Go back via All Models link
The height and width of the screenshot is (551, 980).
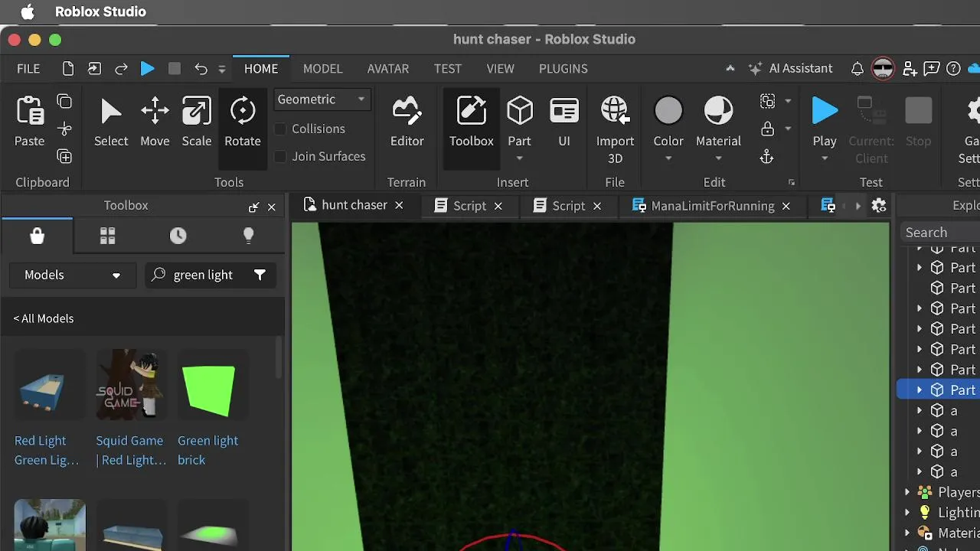coord(44,318)
